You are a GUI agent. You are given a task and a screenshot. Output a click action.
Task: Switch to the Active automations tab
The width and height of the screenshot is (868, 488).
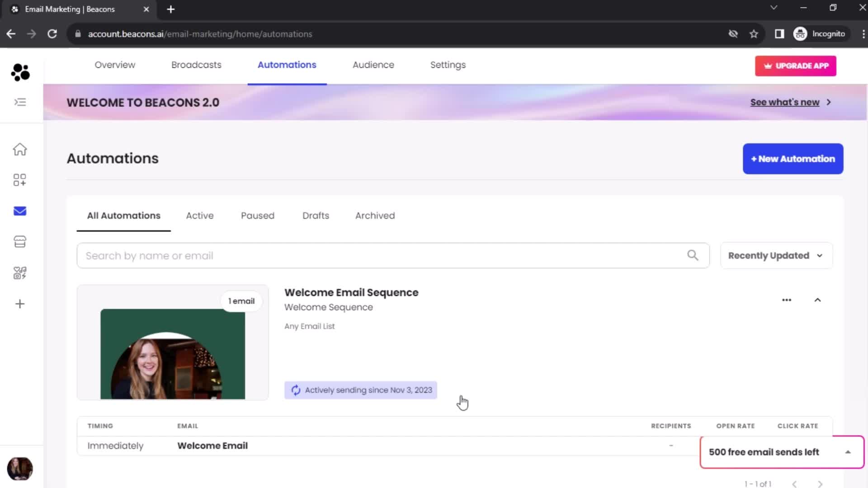pyautogui.click(x=200, y=216)
